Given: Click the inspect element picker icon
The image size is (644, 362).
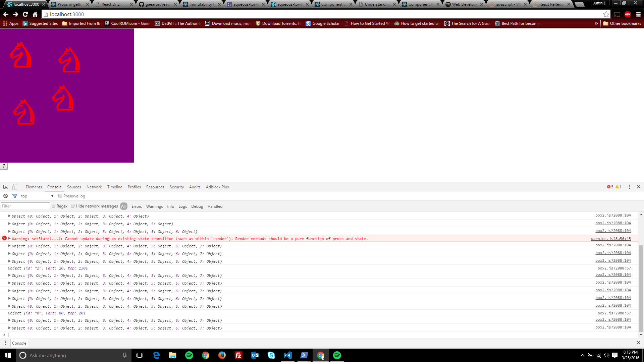Looking at the screenshot, I should tap(5, 187).
